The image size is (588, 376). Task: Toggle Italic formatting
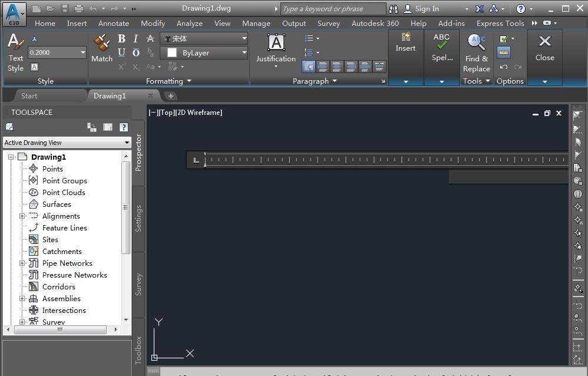136,38
